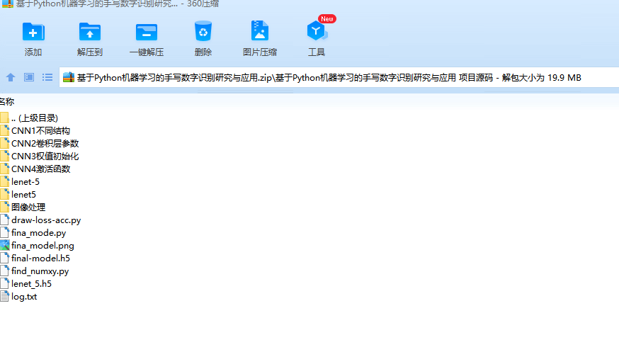Viewport: 619px width, 364px height.
Task: Click the file icon beside final-model.h5
Action: point(4,258)
